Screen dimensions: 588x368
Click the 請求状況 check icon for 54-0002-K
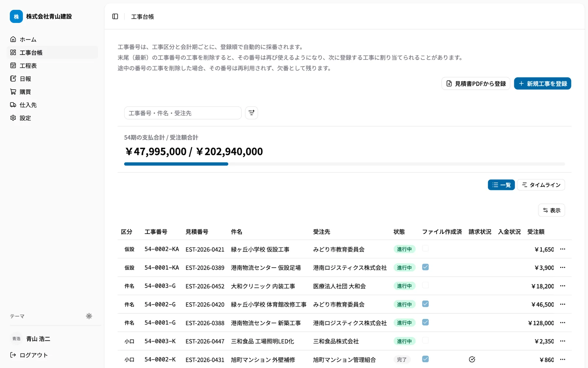(472, 359)
